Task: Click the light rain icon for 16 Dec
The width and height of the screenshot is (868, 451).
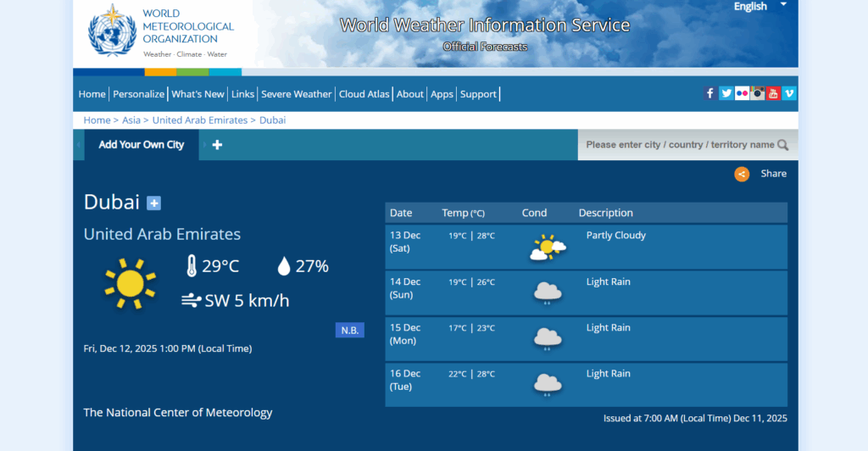Action: (x=548, y=385)
